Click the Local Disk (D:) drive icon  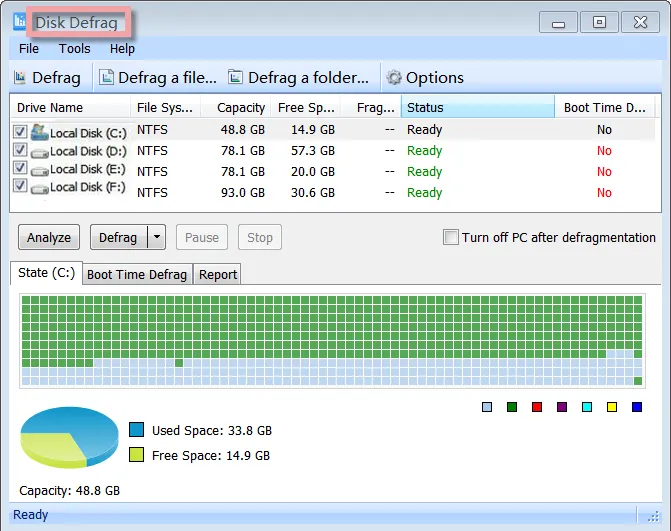(40, 153)
